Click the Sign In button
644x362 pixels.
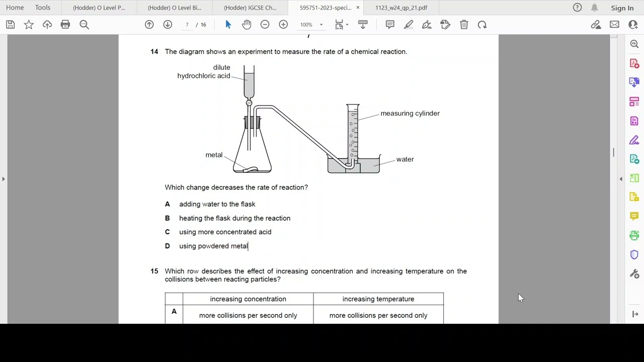622,8
